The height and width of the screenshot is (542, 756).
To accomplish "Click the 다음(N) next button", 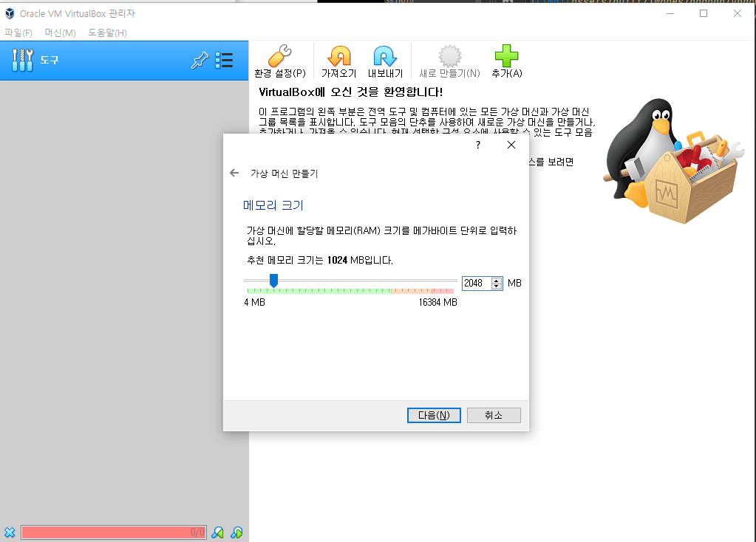I will pyautogui.click(x=434, y=415).
